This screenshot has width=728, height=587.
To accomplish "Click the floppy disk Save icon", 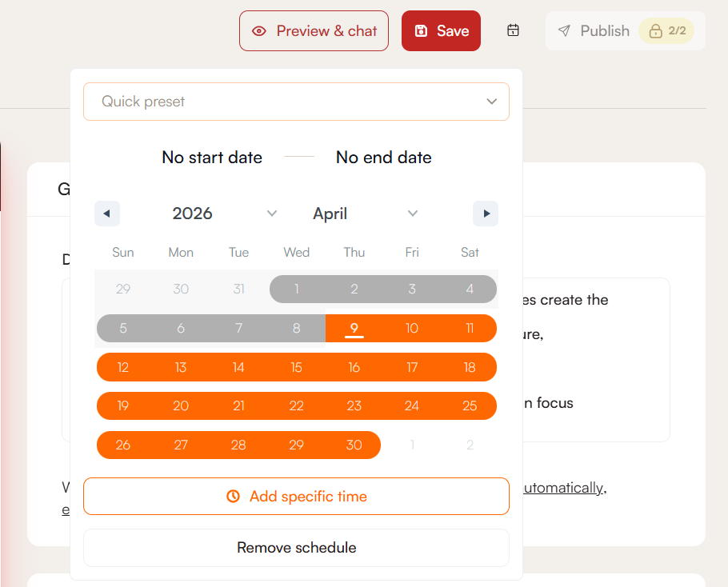I will click(422, 31).
